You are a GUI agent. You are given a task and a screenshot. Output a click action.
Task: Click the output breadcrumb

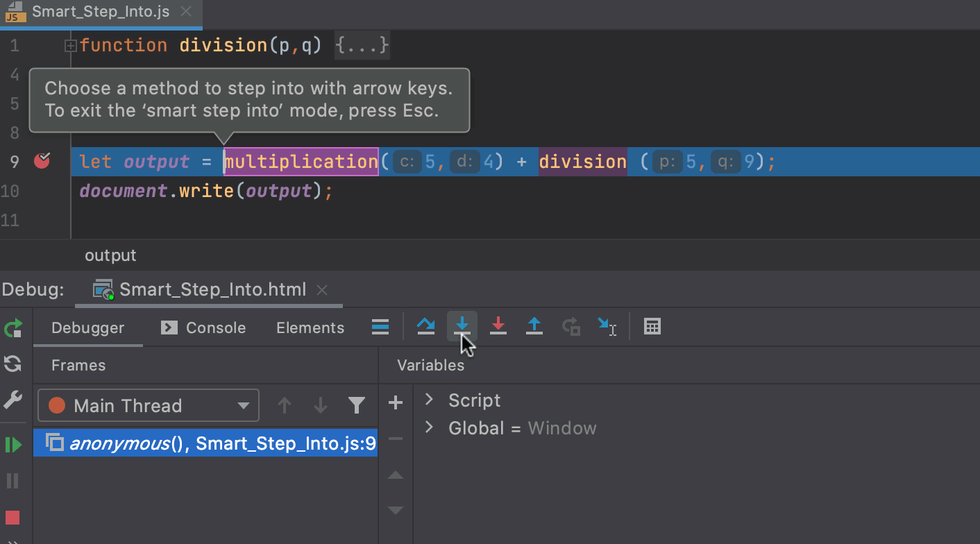pyautogui.click(x=110, y=255)
